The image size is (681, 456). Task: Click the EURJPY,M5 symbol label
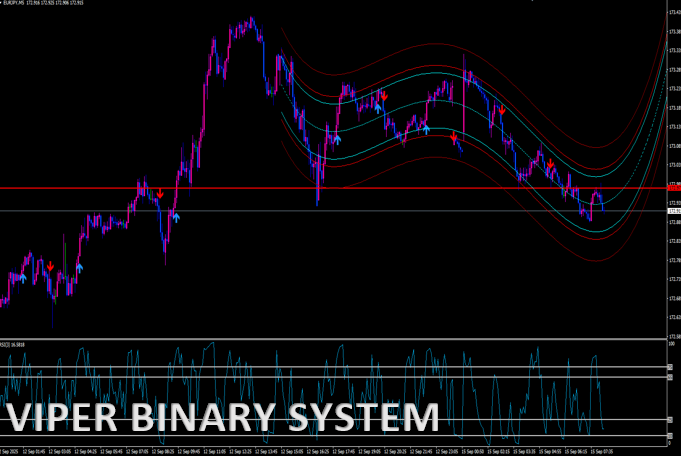tap(13, 3)
